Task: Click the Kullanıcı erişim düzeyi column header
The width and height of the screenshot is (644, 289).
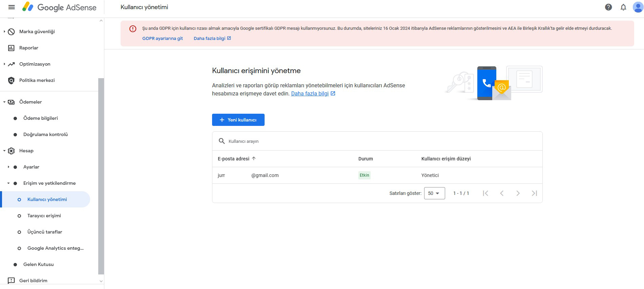Action: coord(446,159)
